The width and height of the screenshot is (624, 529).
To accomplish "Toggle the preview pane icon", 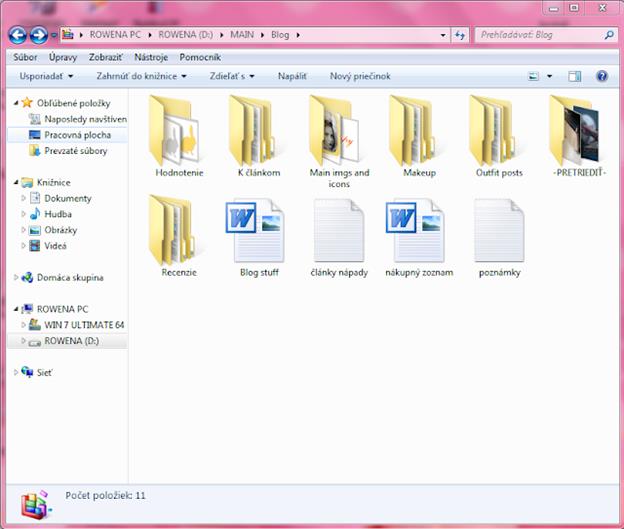I will tap(574, 76).
